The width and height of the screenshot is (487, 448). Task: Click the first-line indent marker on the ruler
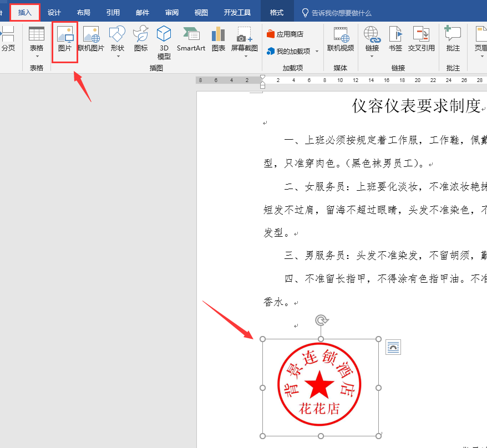pos(263,77)
